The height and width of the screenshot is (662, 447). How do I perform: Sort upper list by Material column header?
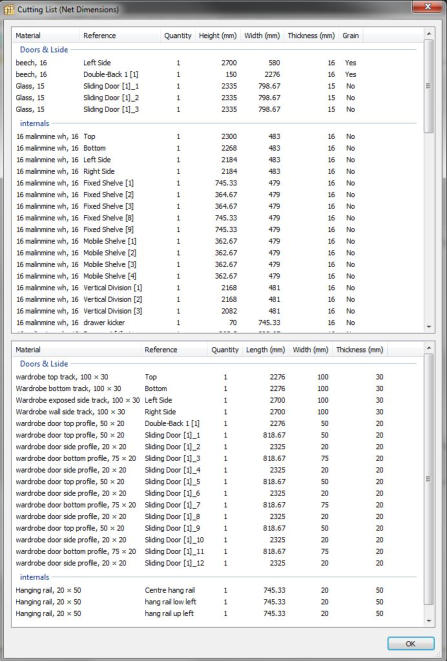tap(46, 35)
